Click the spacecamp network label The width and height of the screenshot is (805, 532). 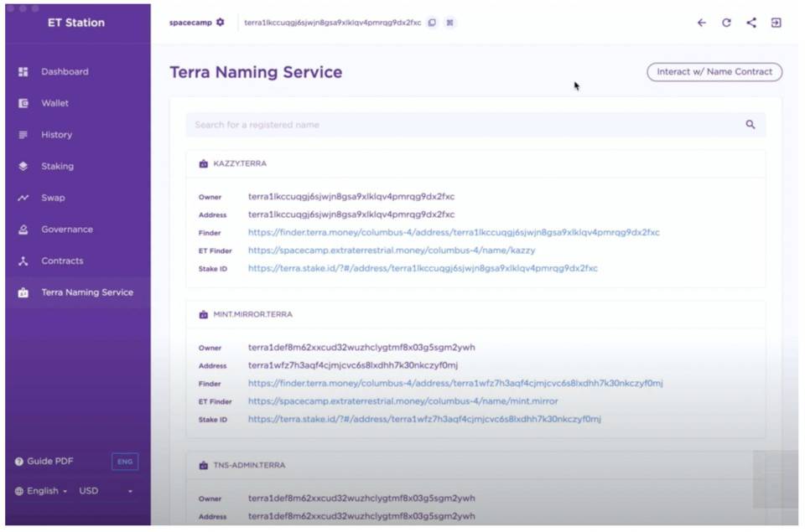190,23
